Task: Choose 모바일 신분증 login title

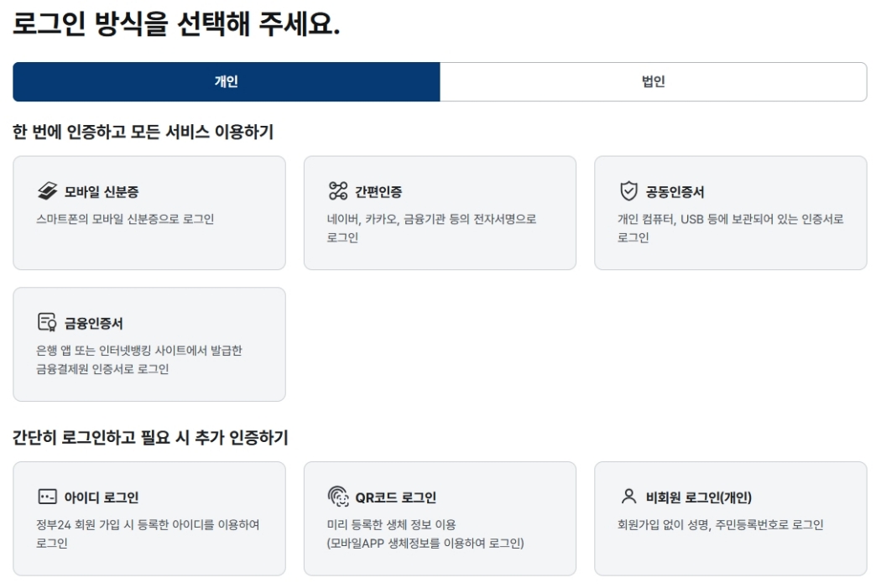Action: tap(102, 192)
